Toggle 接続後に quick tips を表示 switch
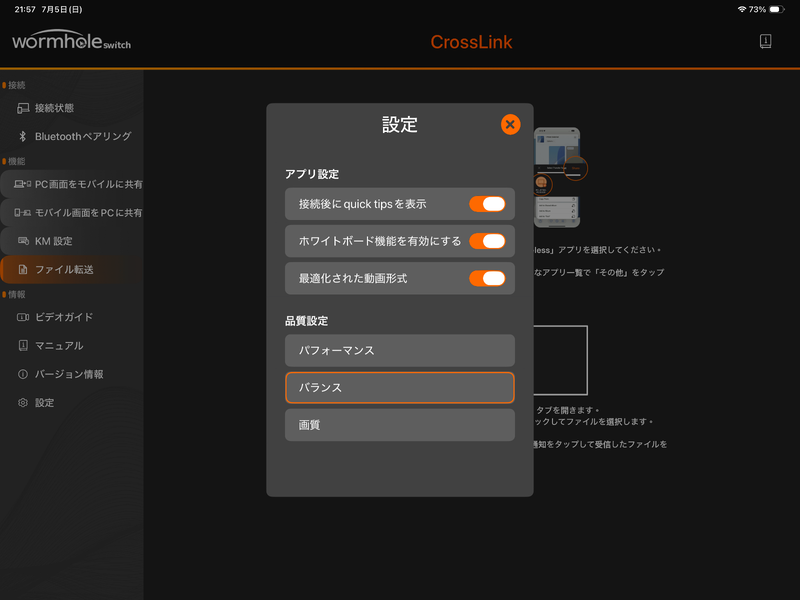The width and height of the screenshot is (800, 600). 487,204
